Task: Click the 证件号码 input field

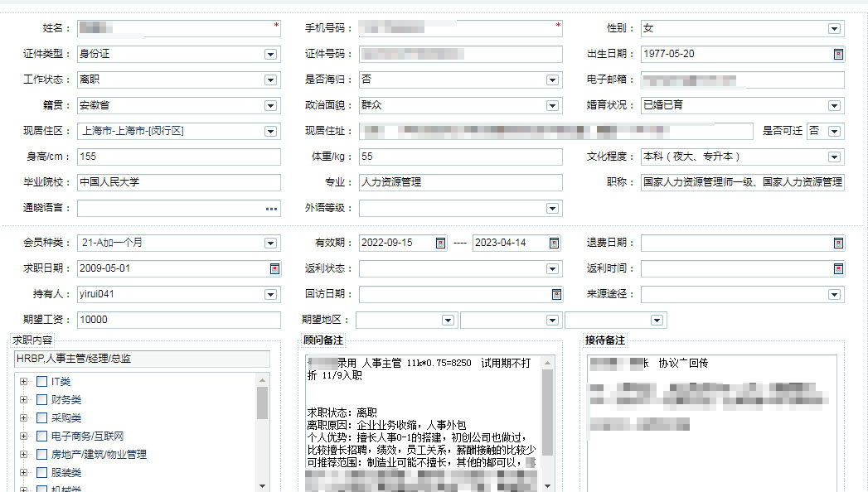Action: click(461, 54)
